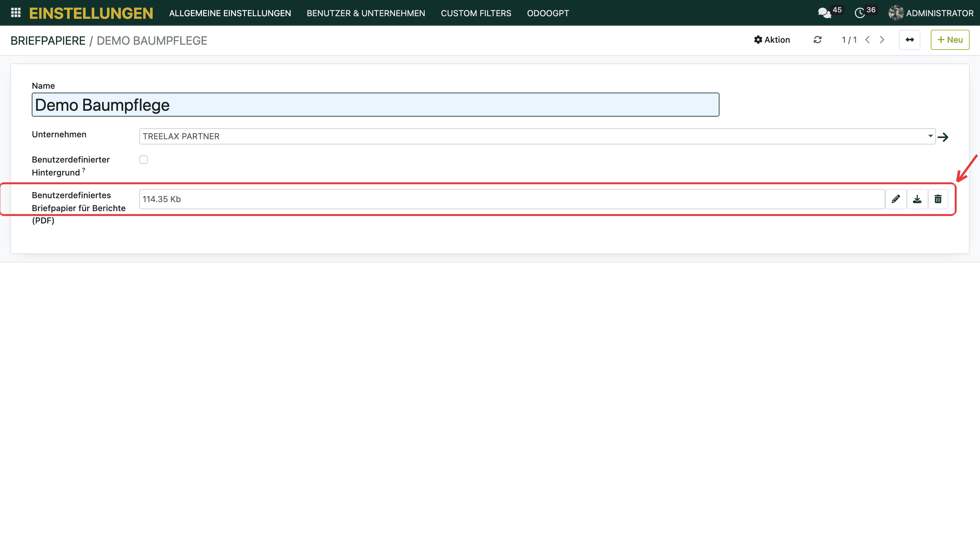Go back to Briefpapiere breadcrumb
The image size is (980, 557).
point(48,40)
